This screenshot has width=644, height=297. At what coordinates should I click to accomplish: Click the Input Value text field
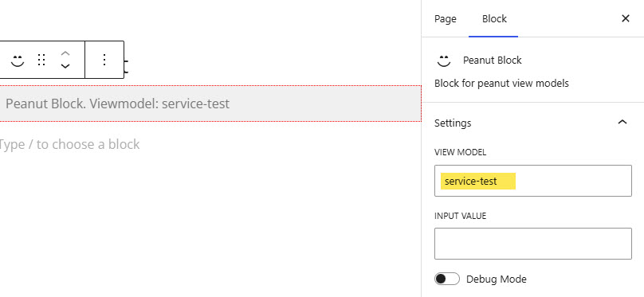click(x=532, y=244)
